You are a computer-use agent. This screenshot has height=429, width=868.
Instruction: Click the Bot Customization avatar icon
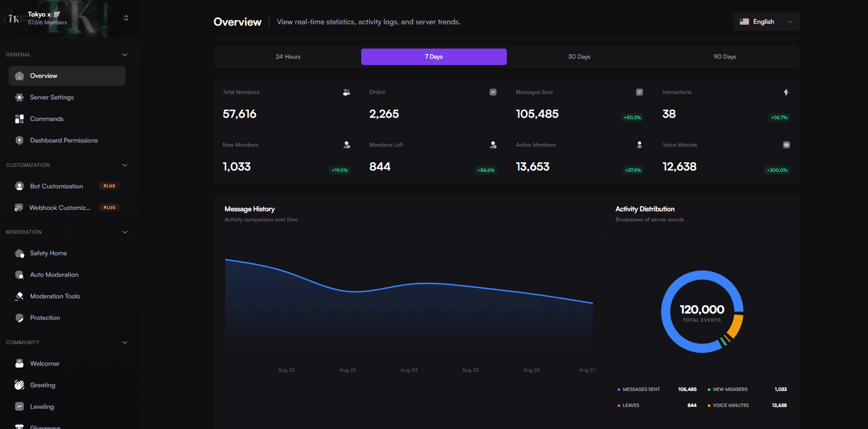(x=19, y=186)
